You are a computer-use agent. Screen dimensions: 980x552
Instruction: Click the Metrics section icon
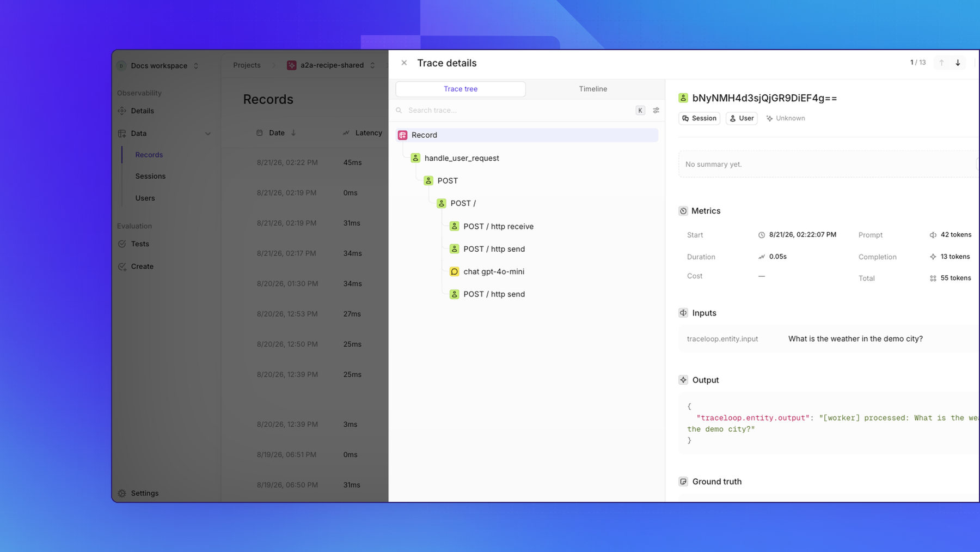click(x=683, y=211)
